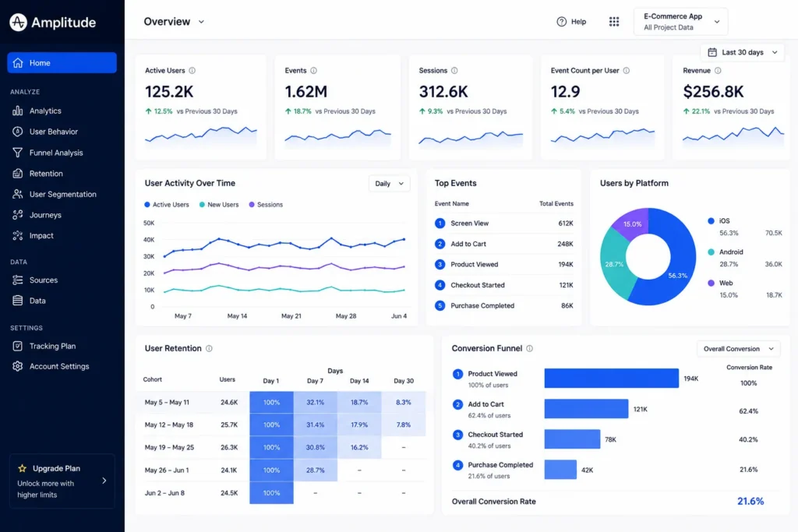The image size is (798, 532).
Task: Expand the Upgrade Plan chevron arrow
Action: 104,481
